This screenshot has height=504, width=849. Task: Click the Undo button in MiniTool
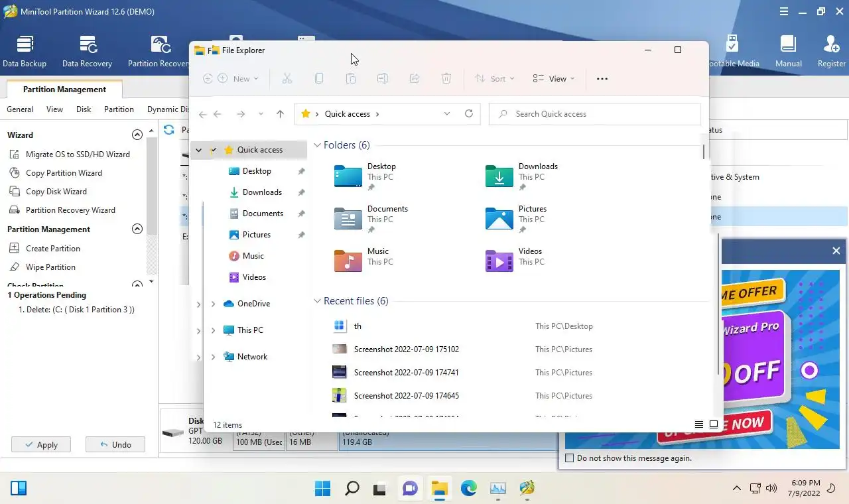tap(115, 444)
